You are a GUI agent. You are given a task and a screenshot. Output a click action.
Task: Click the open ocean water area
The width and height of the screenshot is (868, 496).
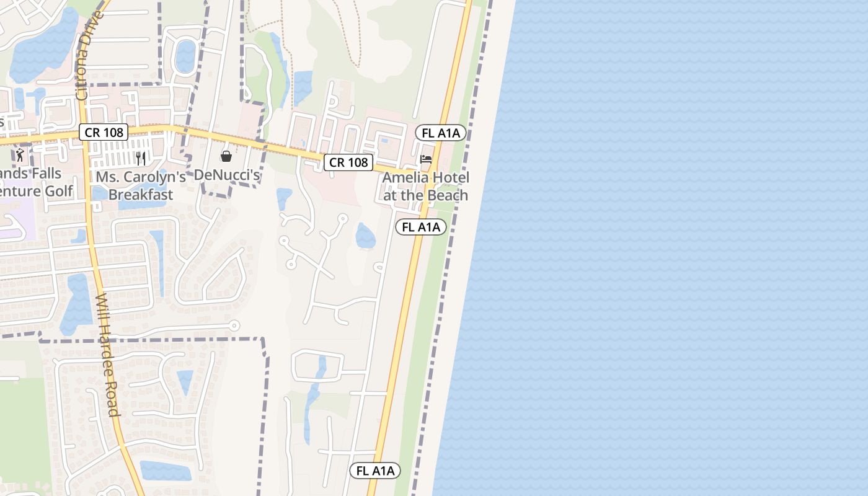point(682,248)
